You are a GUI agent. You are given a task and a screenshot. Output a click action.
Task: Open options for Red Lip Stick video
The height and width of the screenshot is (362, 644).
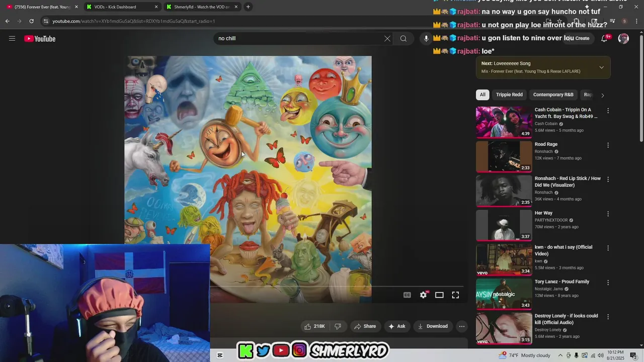(x=608, y=179)
